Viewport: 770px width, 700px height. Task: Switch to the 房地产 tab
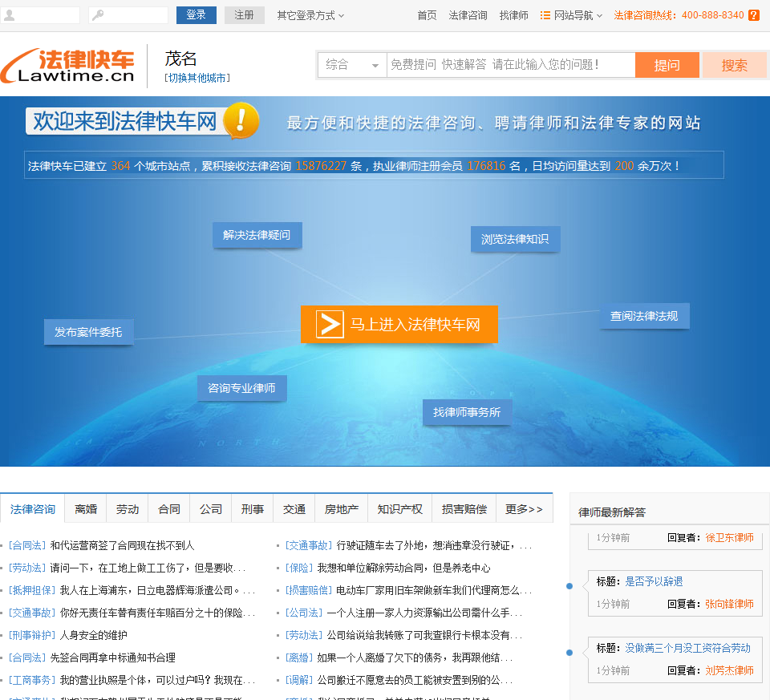(342, 509)
